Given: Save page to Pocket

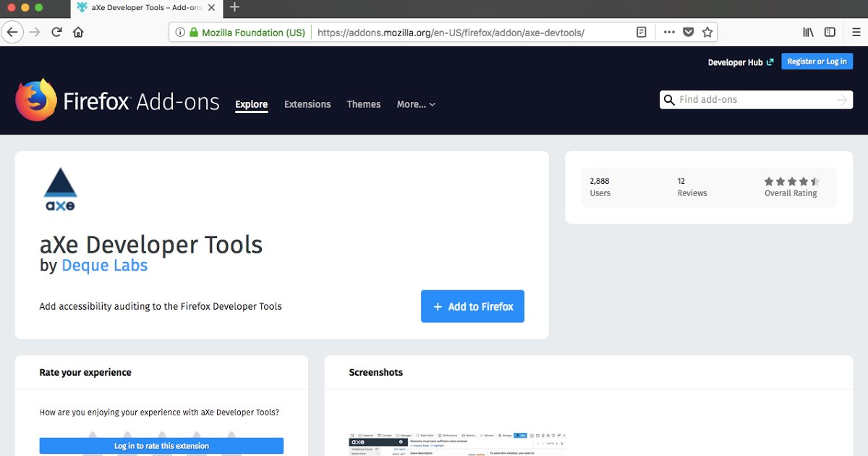Looking at the screenshot, I should [x=689, y=33].
